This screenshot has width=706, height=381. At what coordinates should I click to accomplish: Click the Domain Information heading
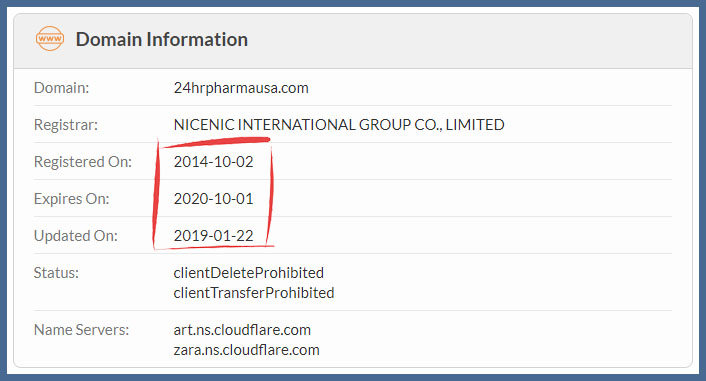point(162,39)
